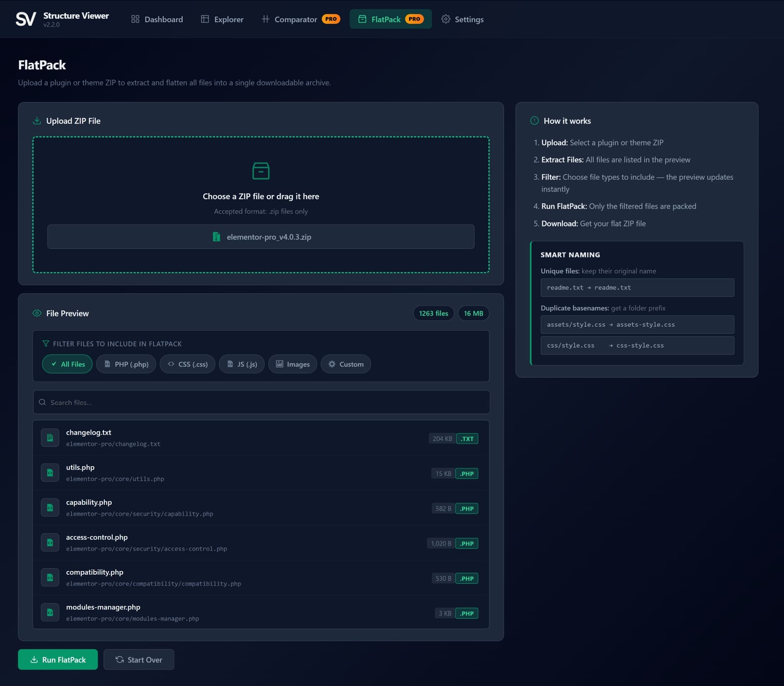Select the access-control.php file name
Image resolution: width=784 pixels, height=686 pixels.
tap(97, 537)
